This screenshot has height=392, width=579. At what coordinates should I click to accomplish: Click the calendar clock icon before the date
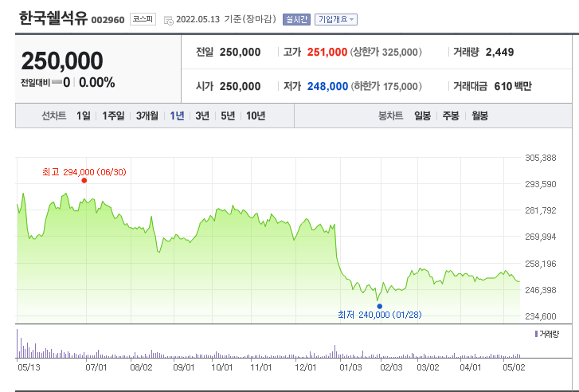(x=168, y=21)
